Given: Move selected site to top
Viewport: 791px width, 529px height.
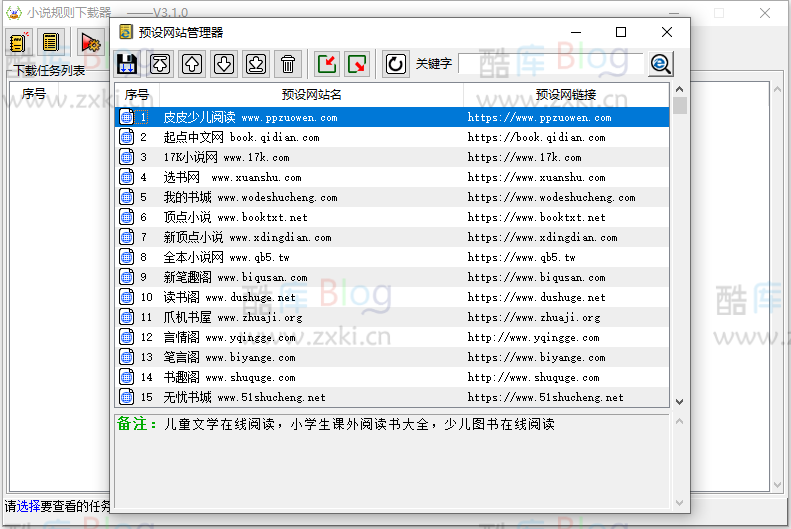Looking at the screenshot, I should coord(160,64).
